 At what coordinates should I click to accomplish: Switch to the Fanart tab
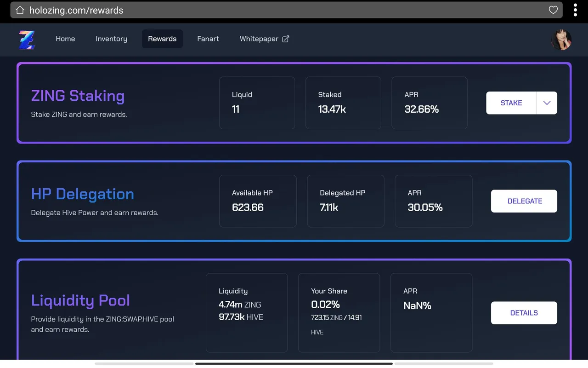coord(208,39)
